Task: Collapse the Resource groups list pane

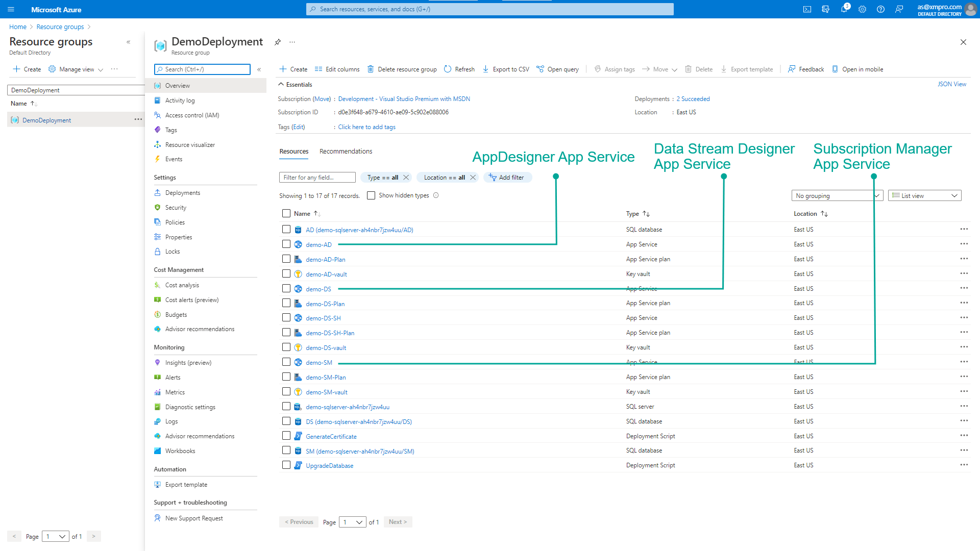Action: coord(129,42)
